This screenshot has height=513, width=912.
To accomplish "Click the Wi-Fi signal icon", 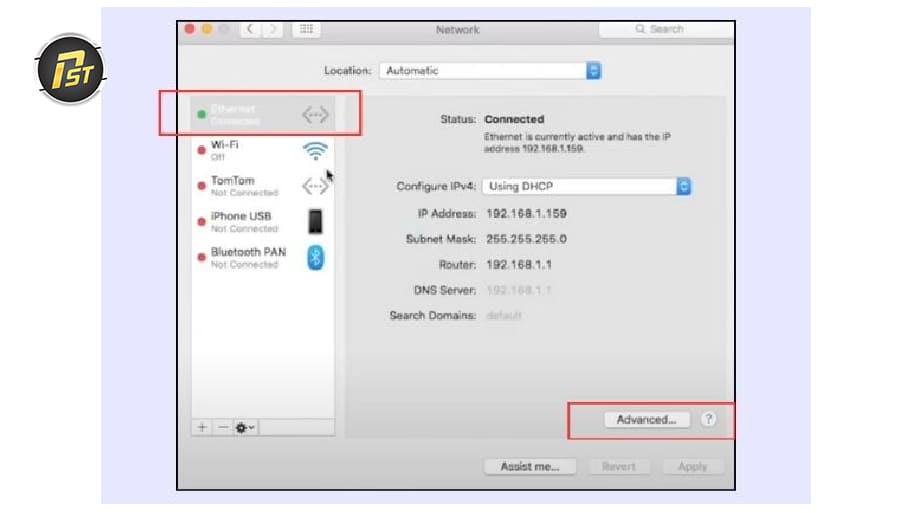I will (x=315, y=151).
